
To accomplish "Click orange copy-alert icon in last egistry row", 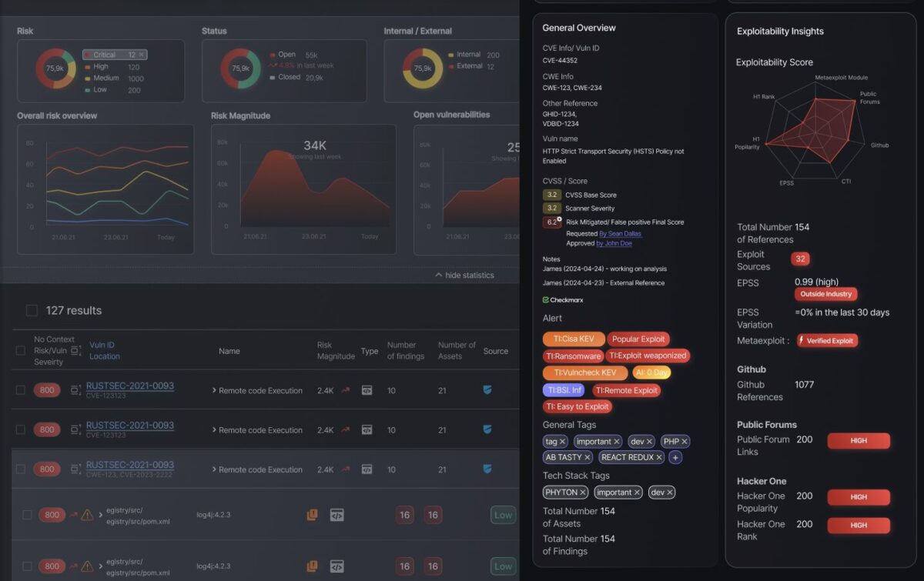I will click(x=312, y=566).
